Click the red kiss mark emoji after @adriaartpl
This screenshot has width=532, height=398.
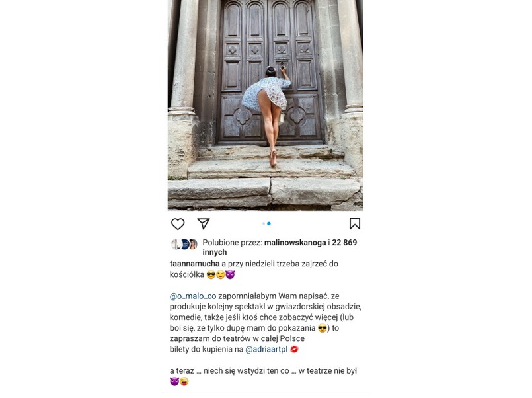294,349
